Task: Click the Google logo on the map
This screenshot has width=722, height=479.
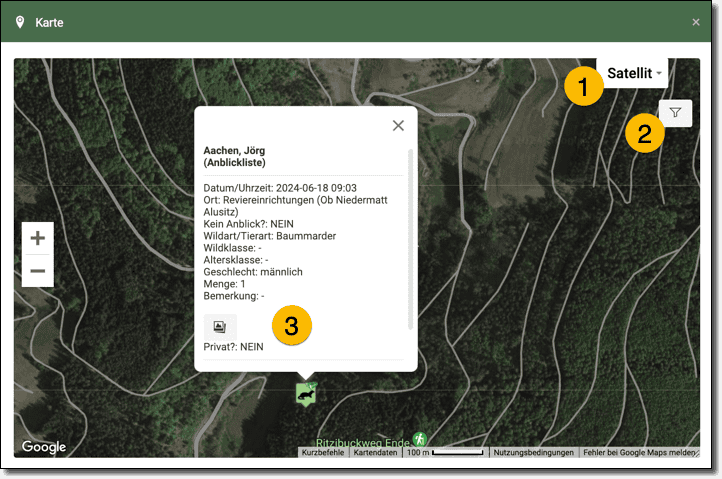Action: click(x=44, y=447)
